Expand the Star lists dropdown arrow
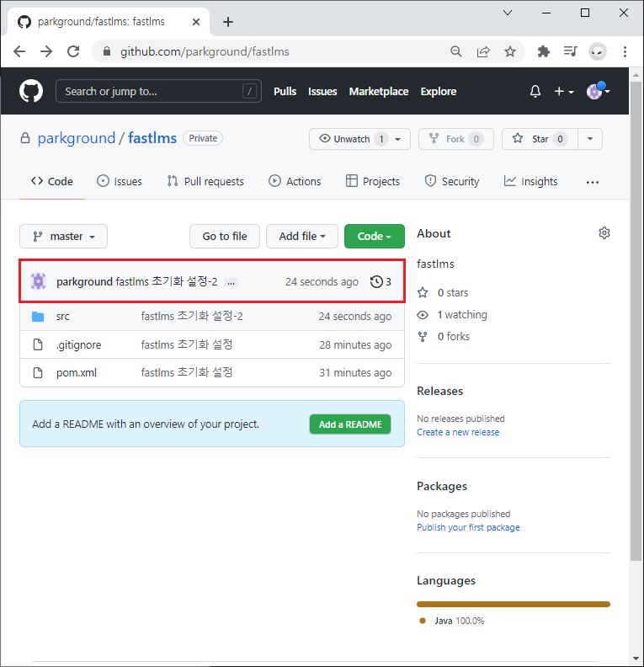This screenshot has width=644, height=667. point(590,139)
